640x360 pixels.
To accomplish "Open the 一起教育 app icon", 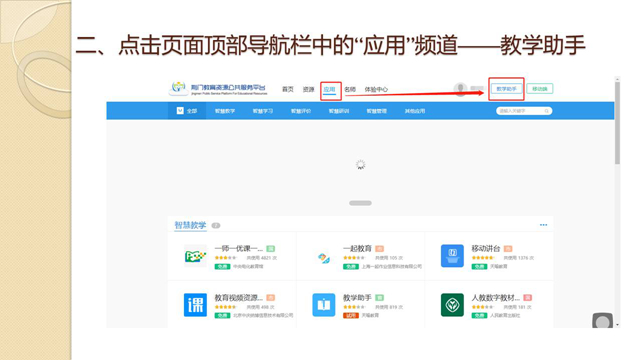I will pyautogui.click(x=324, y=258).
